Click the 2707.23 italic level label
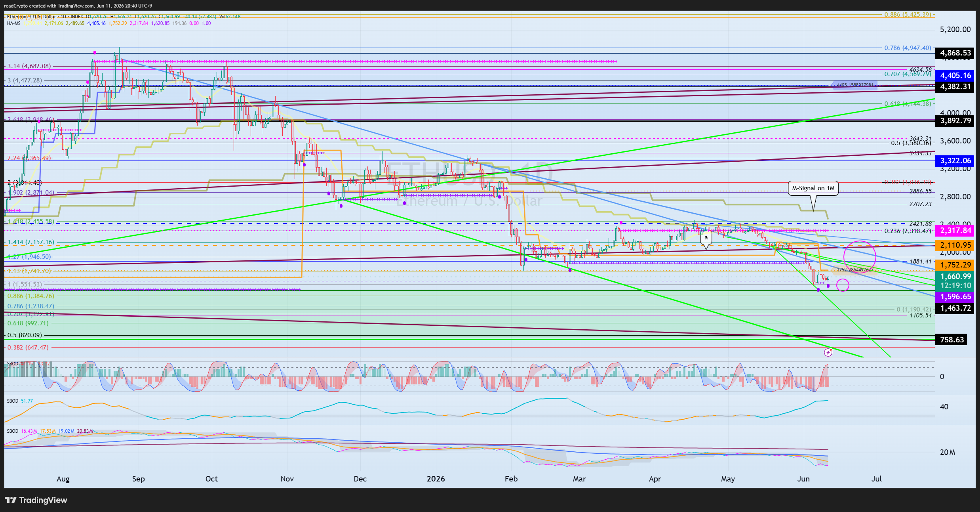Viewport: 980px width, 512px height. coord(921,204)
